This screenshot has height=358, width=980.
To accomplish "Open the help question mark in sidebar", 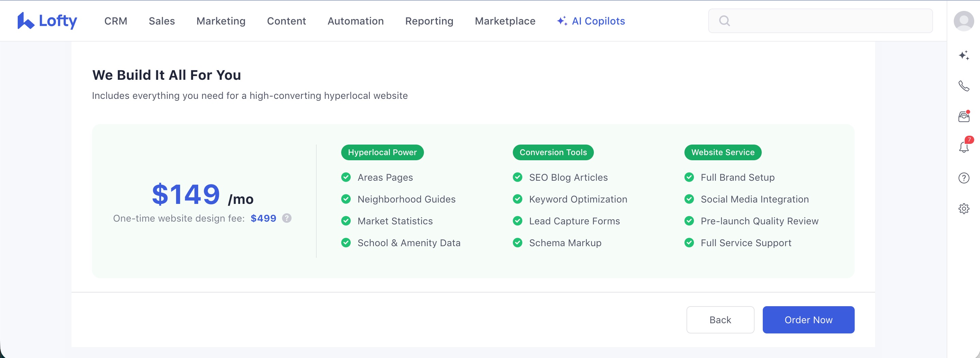I will click(x=963, y=178).
